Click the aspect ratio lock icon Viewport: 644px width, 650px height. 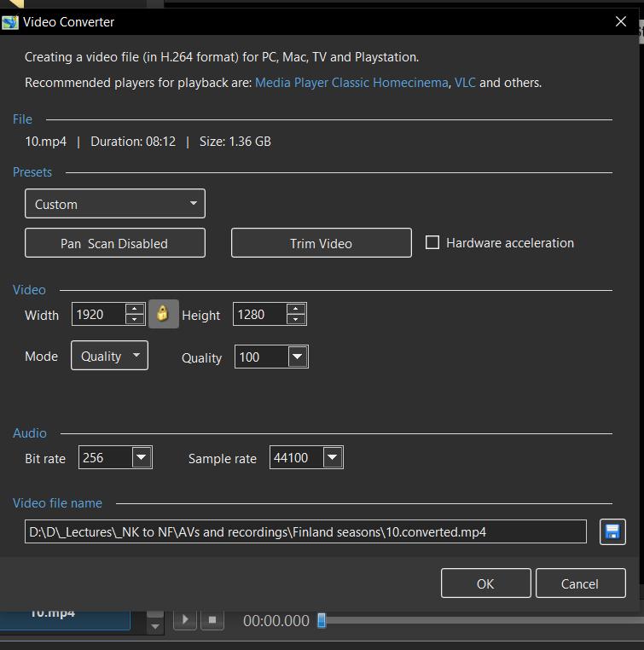coord(162,315)
